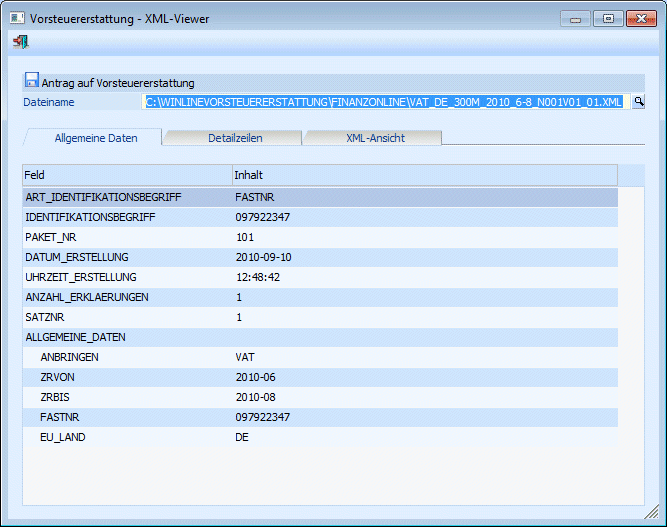
Task: Select the Allgemeine Daten tab
Action: 95,138
